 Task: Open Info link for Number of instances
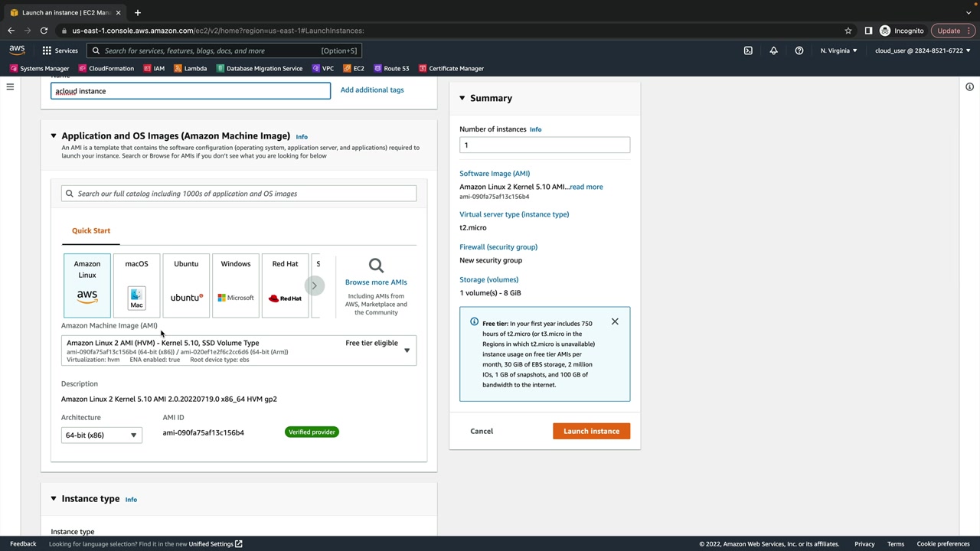(535, 129)
